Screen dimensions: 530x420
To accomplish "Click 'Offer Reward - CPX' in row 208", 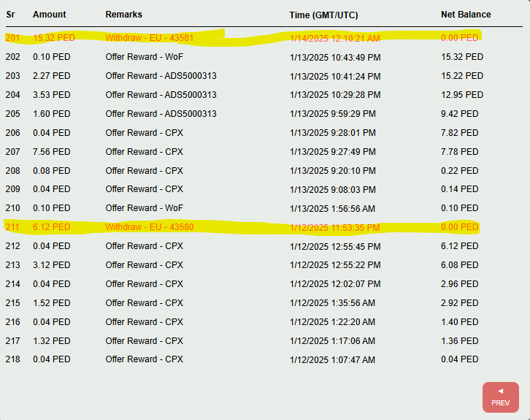I will (x=145, y=170).
